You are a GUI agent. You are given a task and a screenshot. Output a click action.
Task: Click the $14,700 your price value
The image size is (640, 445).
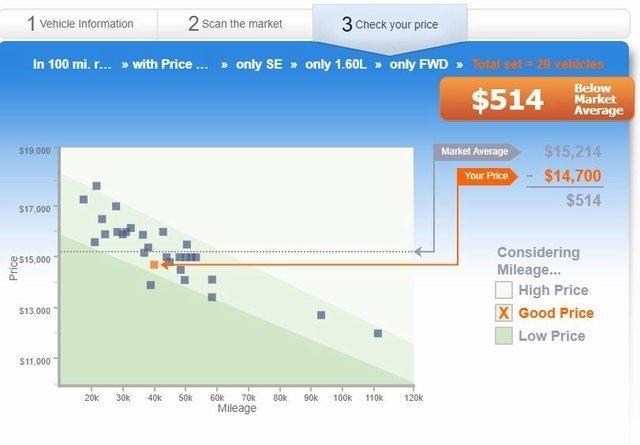click(573, 176)
